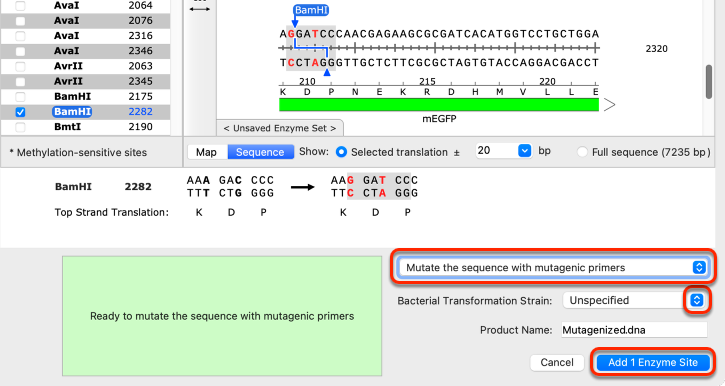The height and width of the screenshot is (386, 725).
Task: Choose the Selected translation radio option
Action: click(341, 152)
